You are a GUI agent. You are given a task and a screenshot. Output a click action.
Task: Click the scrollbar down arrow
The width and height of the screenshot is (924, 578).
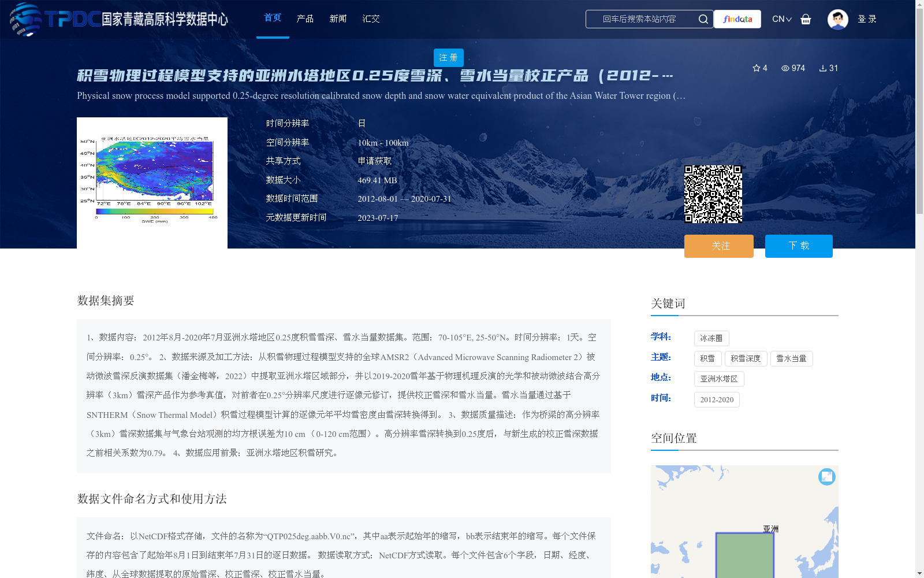pyautogui.click(x=919, y=573)
